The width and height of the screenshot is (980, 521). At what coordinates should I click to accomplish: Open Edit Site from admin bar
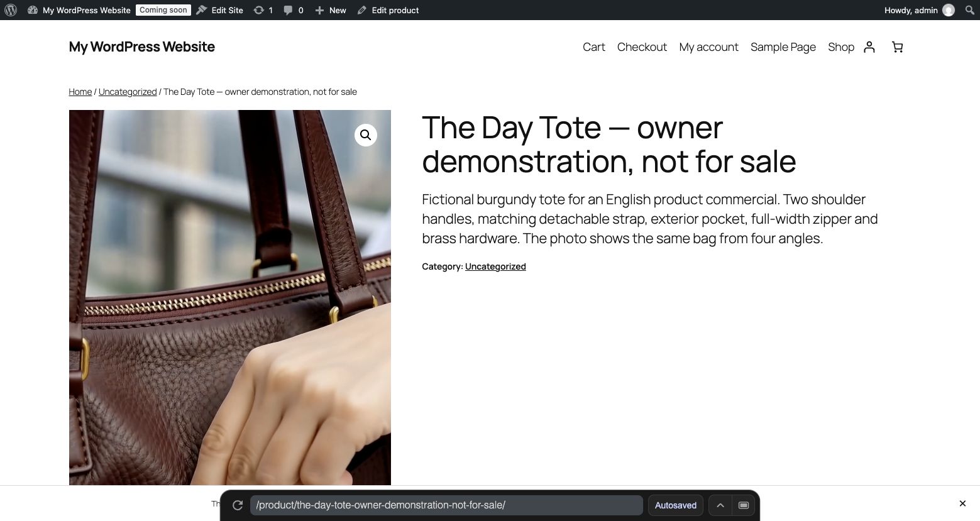(x=219, y=10)
